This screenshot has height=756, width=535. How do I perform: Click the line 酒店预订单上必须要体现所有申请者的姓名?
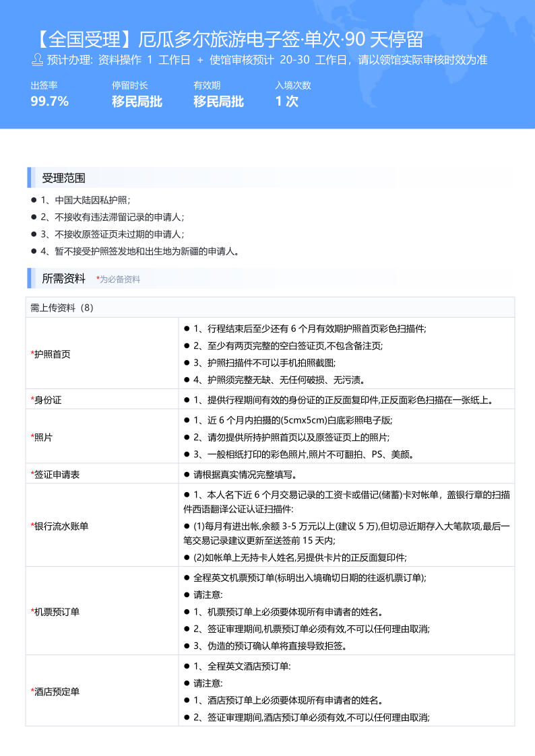click(x=289, y=701)
